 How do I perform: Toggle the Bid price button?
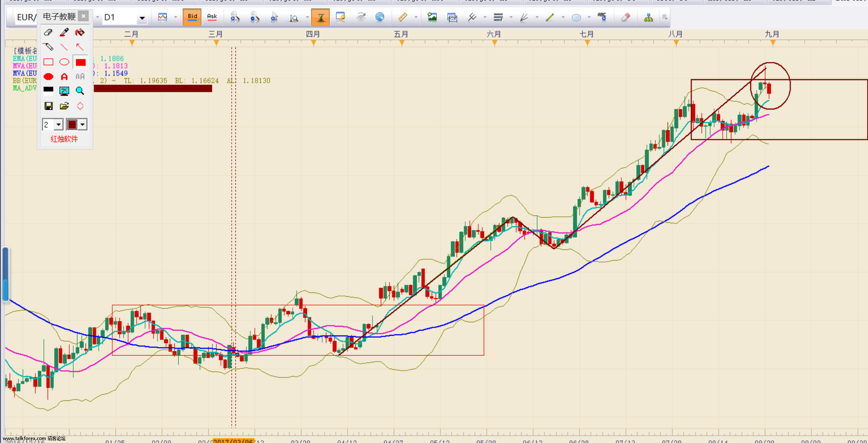(x=192, y=17)
